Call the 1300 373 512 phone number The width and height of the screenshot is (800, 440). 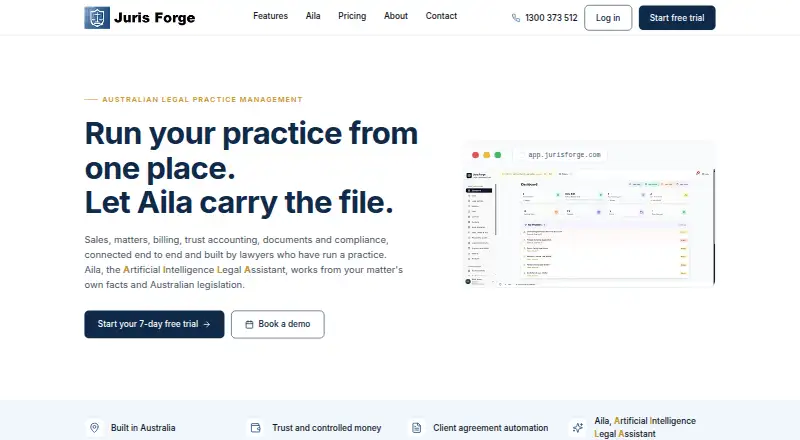coord(551,18)
